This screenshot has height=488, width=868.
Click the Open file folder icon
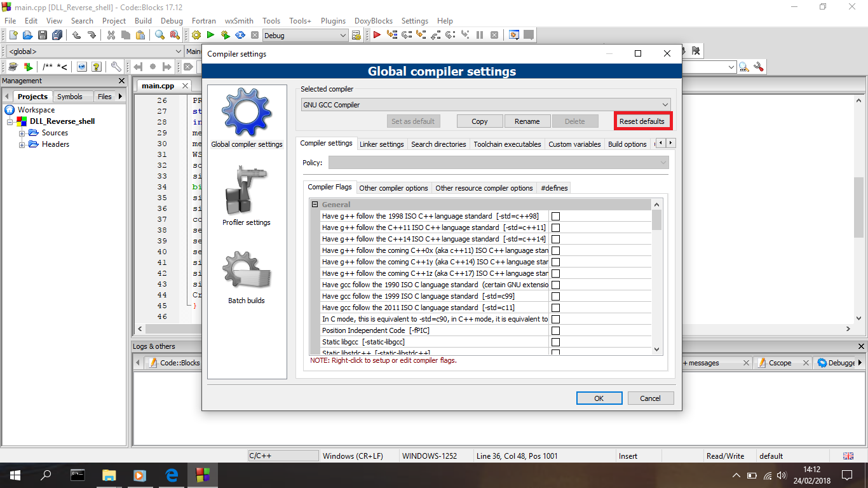click(28, 35)
